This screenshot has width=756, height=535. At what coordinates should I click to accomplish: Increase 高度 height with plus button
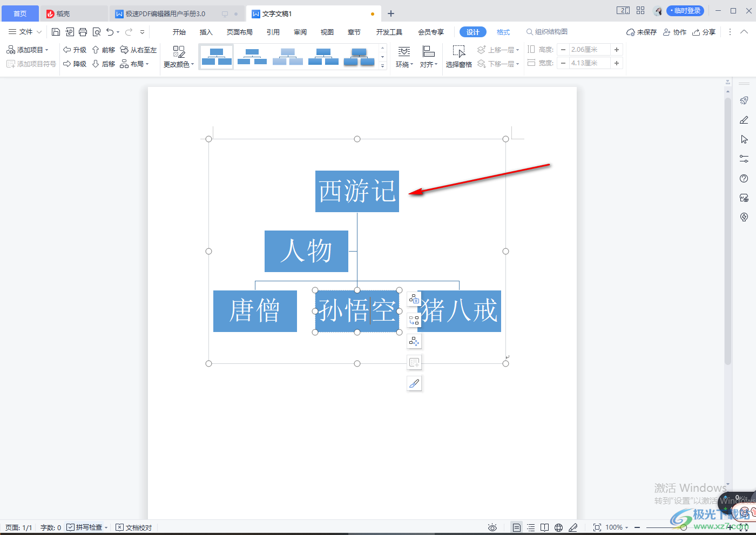pyautogui.click(x=617, y=50)
